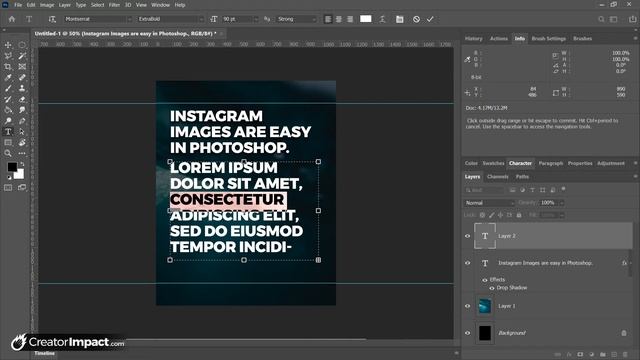Select the Hand tool
640x360 pixels.
coord(22,142)
